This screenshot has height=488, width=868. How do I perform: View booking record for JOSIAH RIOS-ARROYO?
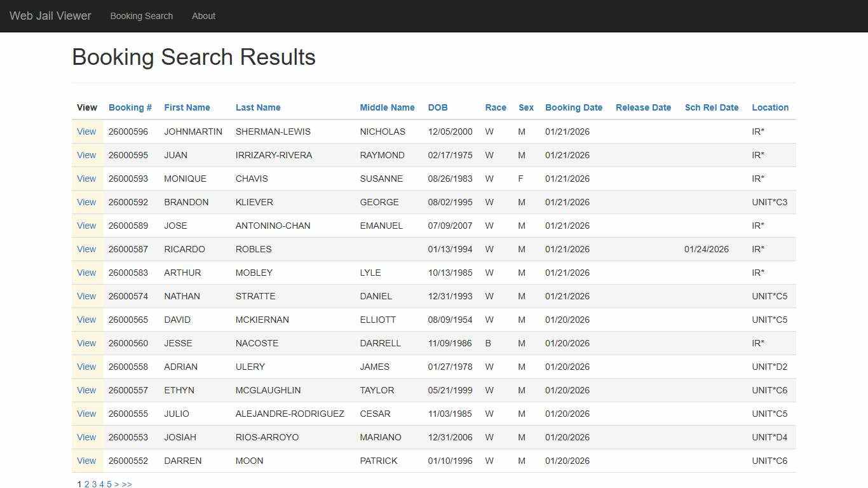click(86, 437)
